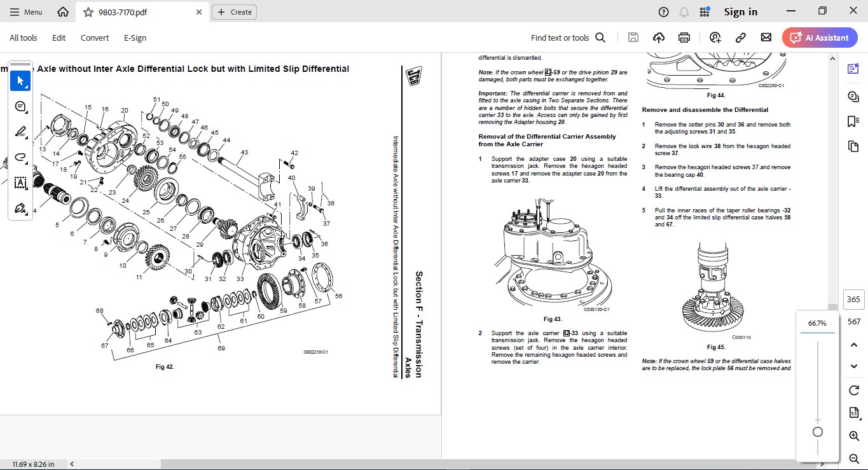Activate the freehand Draw tool
868x470 pixels.
tap(20, 157)
